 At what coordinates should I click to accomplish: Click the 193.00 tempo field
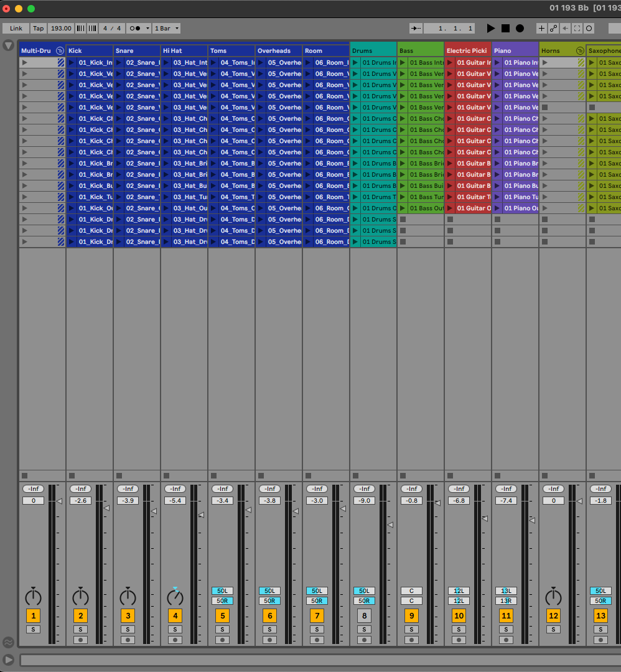(x=61, y=28)
